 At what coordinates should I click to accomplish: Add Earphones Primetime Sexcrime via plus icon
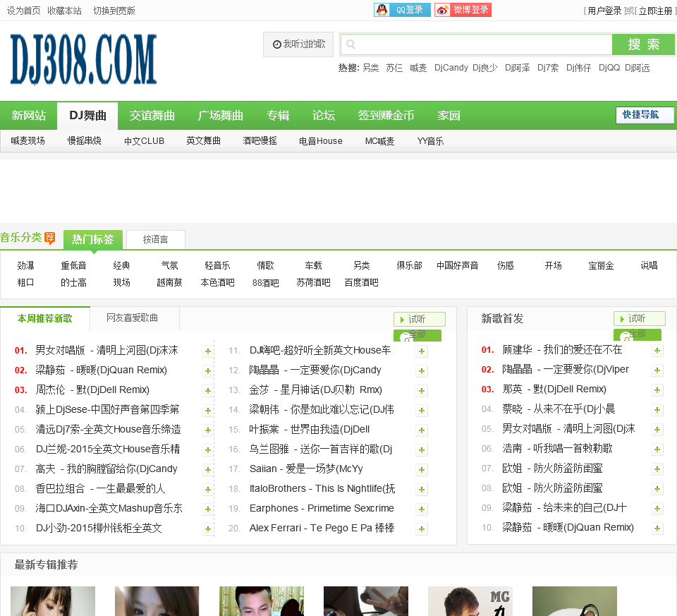422,509
